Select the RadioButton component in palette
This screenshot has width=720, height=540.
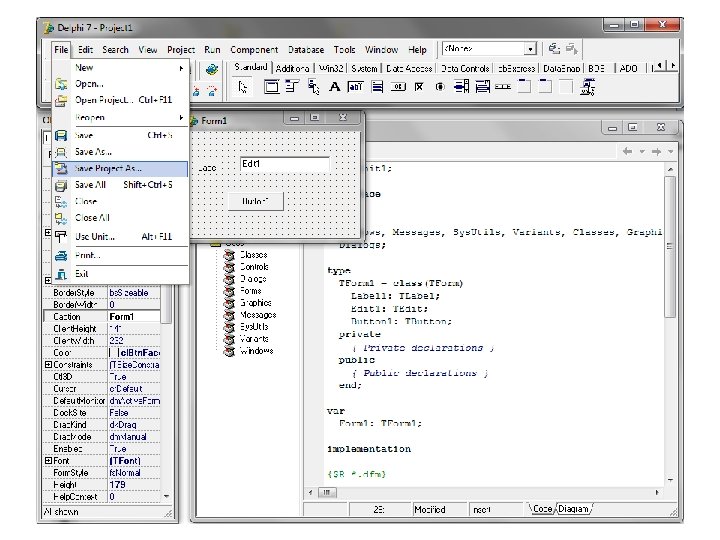point(439,88)
